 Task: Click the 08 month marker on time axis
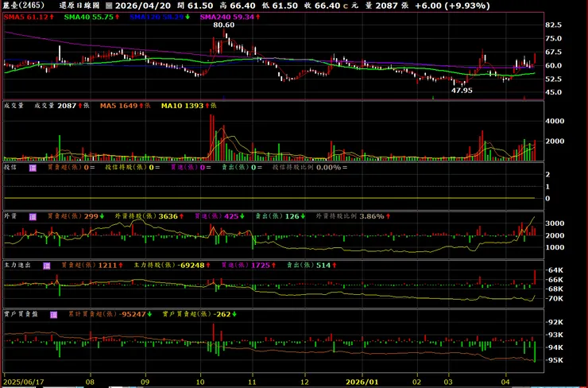pos(90,382)
